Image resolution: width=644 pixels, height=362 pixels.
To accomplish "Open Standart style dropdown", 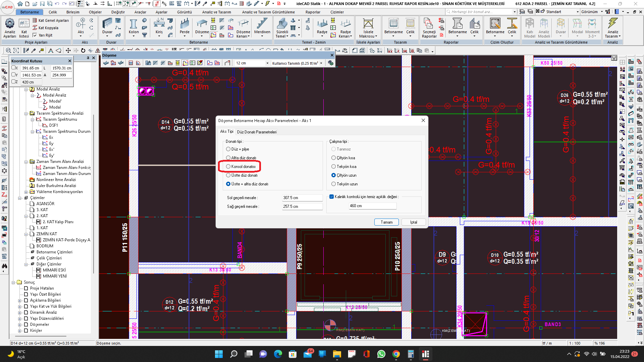I will pyautogui.click(x=578, y=12).
